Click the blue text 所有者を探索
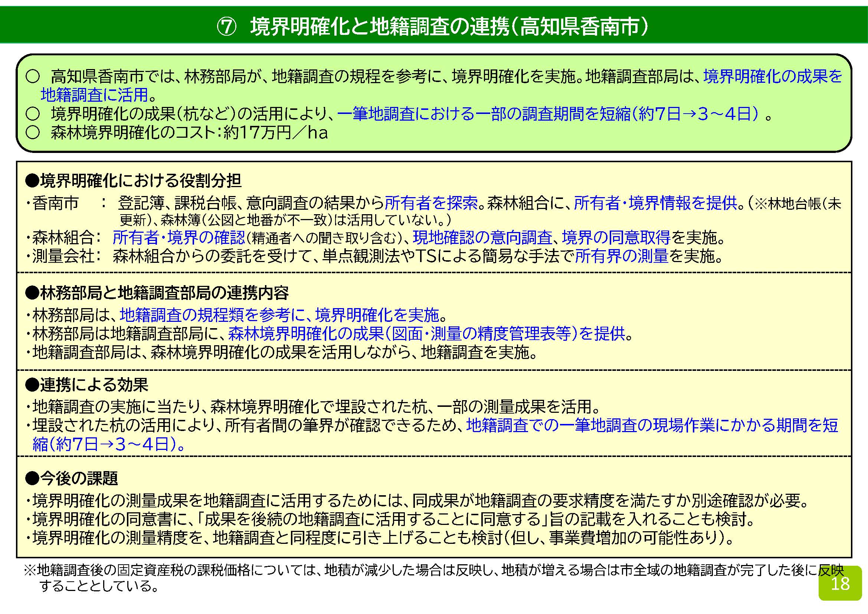Image resolution: width=868 pixels, height=614 pixels. coord(431,203)
